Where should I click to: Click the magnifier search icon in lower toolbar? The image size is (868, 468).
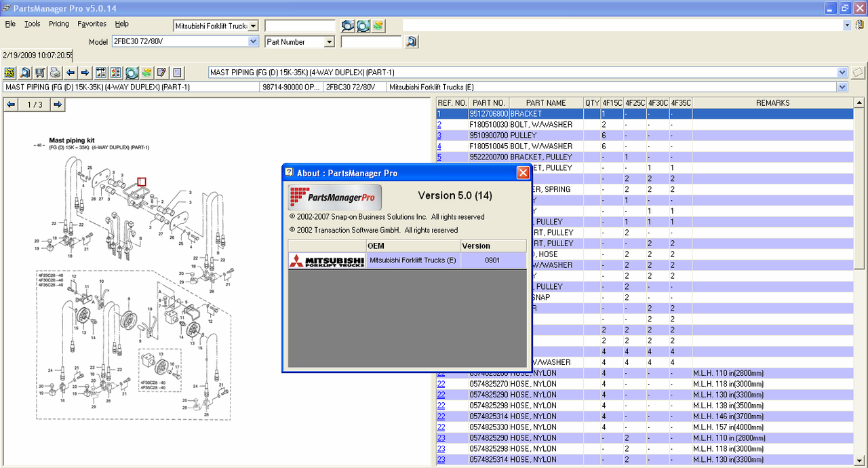click(25, 73)
